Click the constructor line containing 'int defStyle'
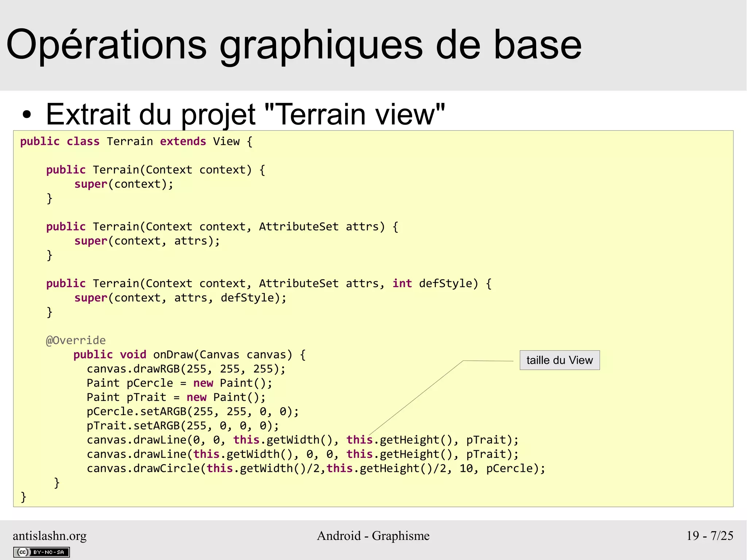Image resolution: width=747 pixels, height=560 pixels. pos(269,284)
